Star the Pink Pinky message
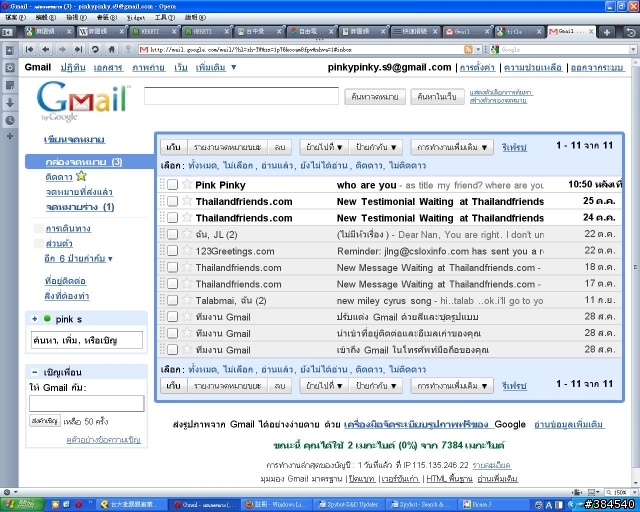The image size is (640, 512). pyautogui.click(x=187, y=184)
